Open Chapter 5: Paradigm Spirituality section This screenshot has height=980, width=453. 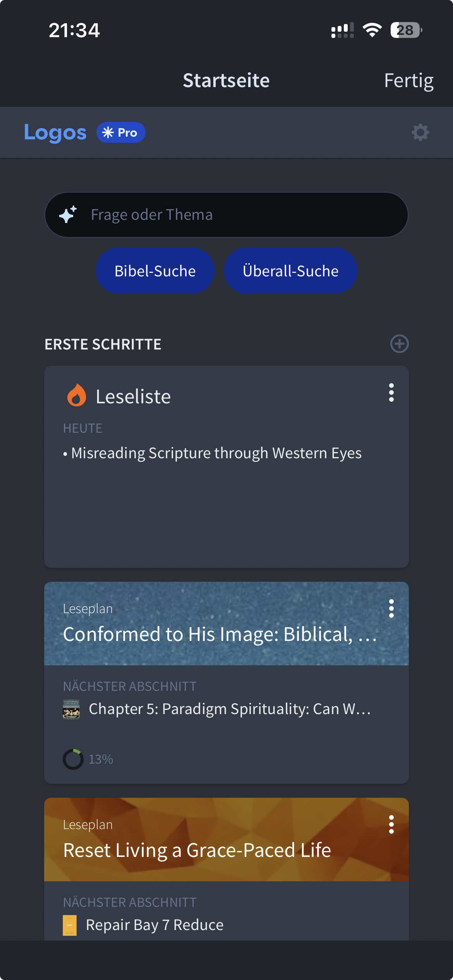click(x=229, y=709)
